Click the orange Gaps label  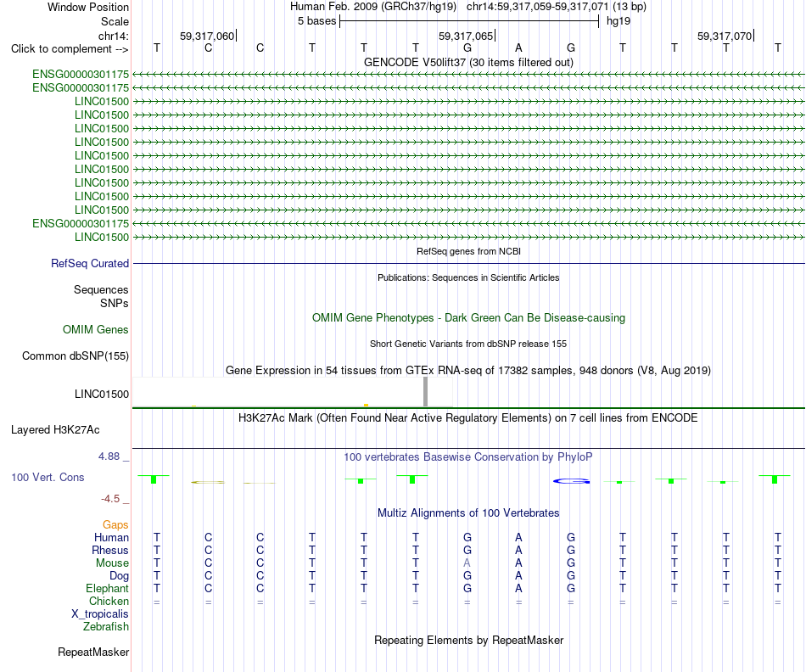[x=115, y=524]
